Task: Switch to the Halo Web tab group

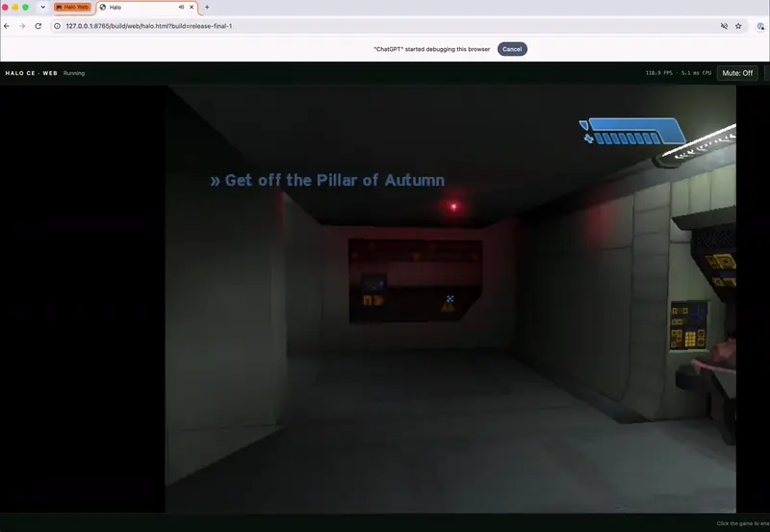Action: click(x=73, y=8)
